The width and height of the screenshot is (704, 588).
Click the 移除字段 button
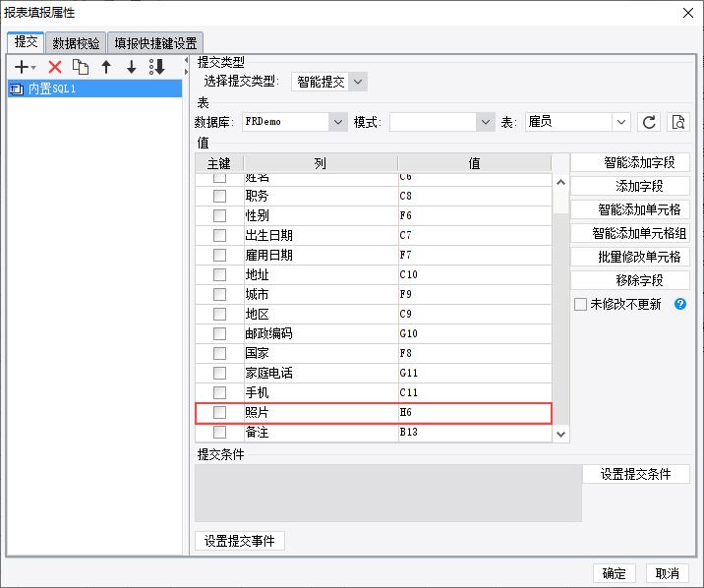(630, 280)
